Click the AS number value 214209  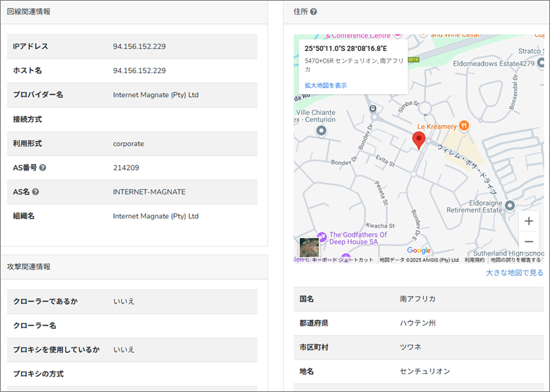click(x=126, y=168)
